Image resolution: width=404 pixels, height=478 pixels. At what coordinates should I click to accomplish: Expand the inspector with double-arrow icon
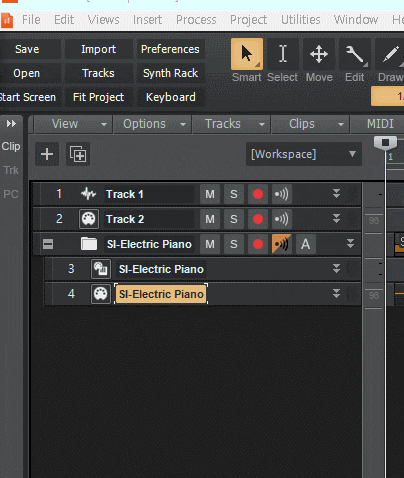pyautogui.click(x=11, y=124)
